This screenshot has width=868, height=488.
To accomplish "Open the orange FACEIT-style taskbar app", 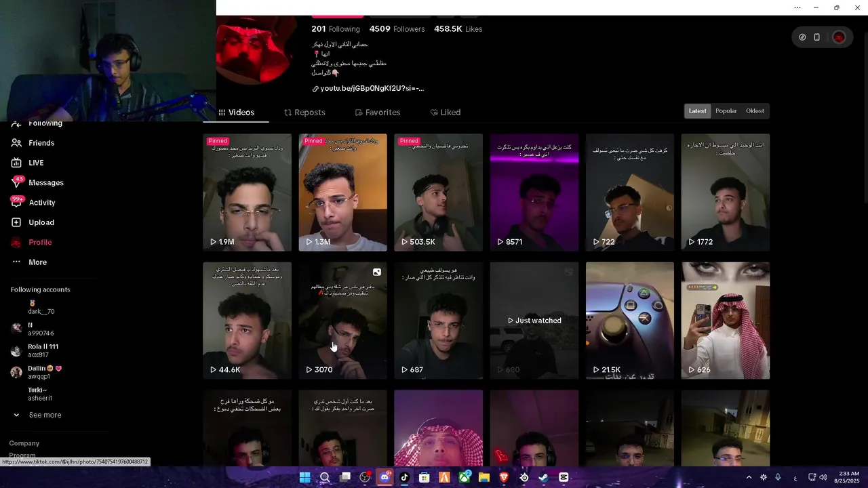I will pyautogui.click(x=444, y=477).
